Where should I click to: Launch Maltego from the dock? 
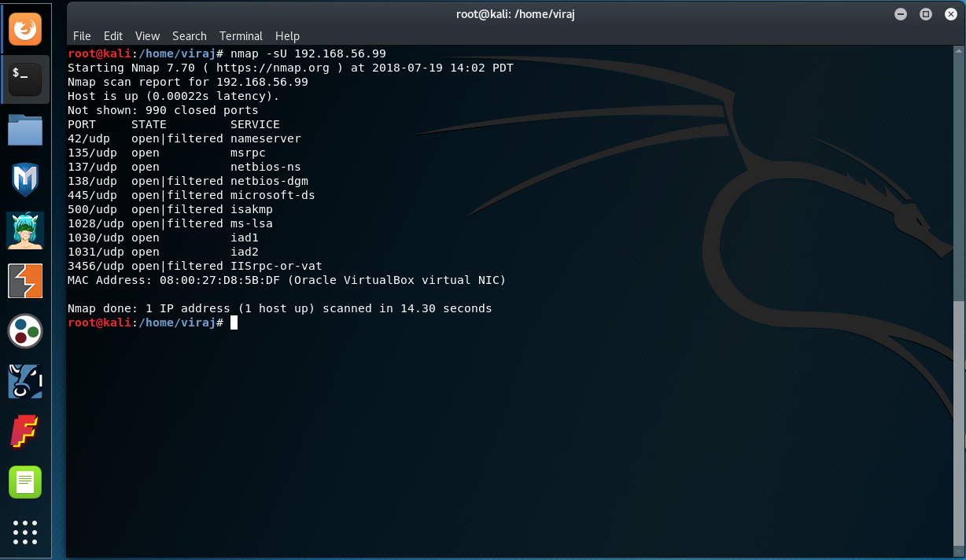click(x=25, y=381)
